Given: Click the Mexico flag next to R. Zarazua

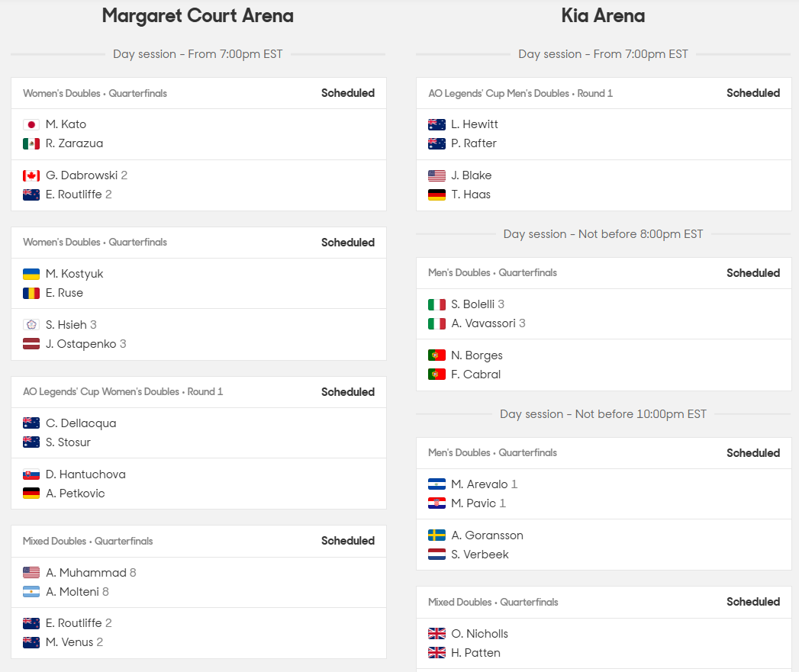Looking at the screenshot, I should click(x=31, y=143).
